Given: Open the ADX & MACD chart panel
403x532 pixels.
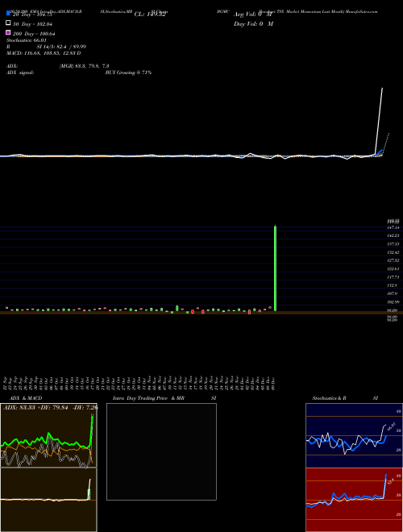Looking at the screenshot, I should [x=48, y=435].
